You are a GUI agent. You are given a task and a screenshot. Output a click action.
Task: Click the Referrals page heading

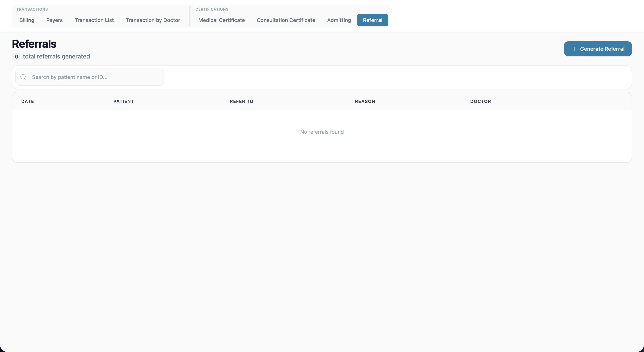pos(34,44)
